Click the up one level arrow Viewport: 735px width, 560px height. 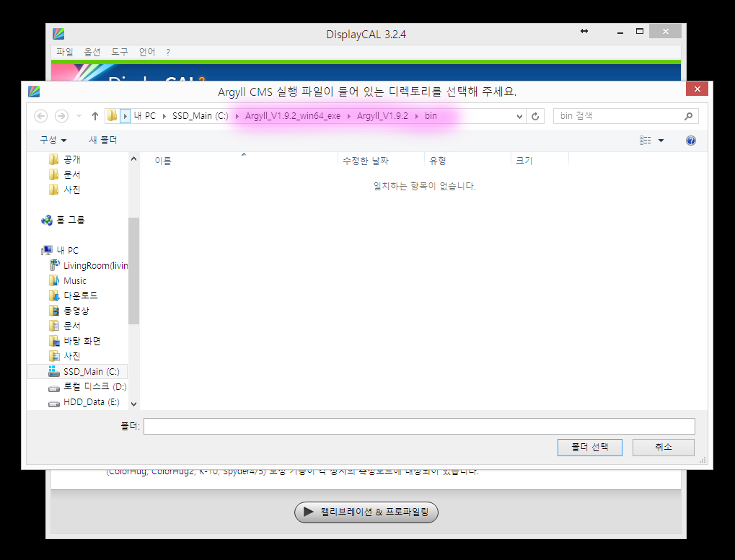coord(95,116)
